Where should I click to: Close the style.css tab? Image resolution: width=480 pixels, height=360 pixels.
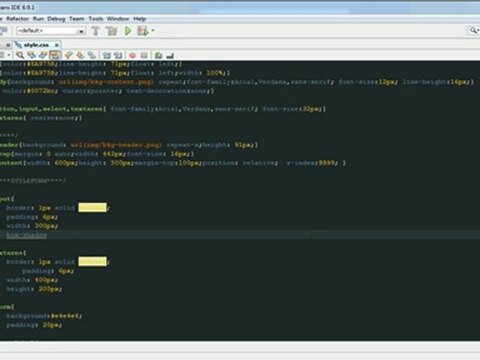pyautogui.click(x=57, y=45)
